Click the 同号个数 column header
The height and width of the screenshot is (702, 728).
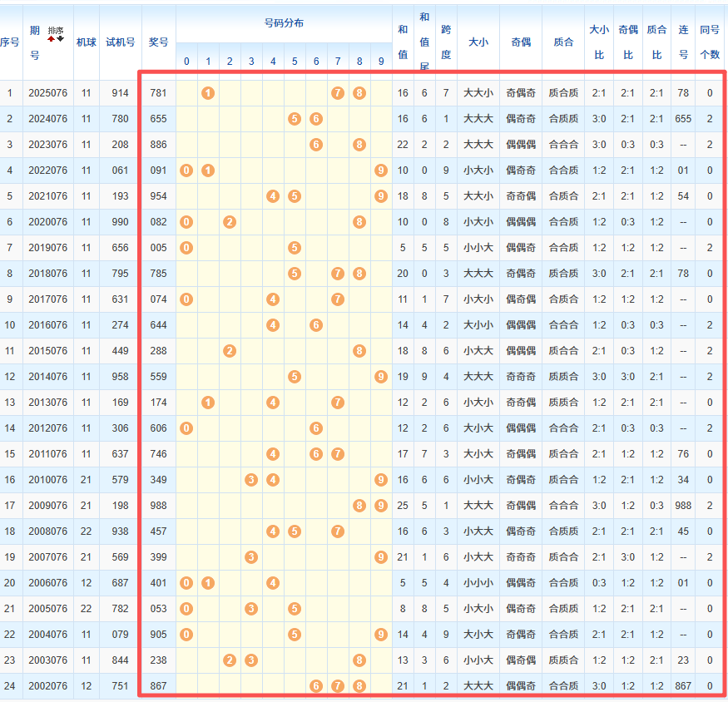710,42
